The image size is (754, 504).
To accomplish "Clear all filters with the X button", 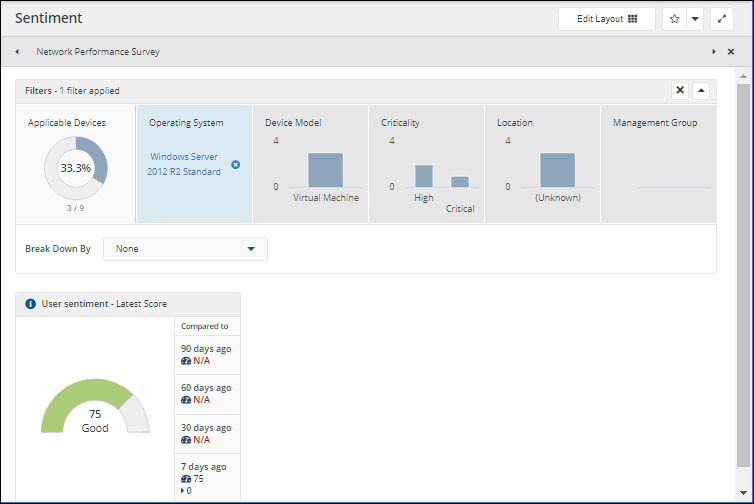I will coord(680,91).
